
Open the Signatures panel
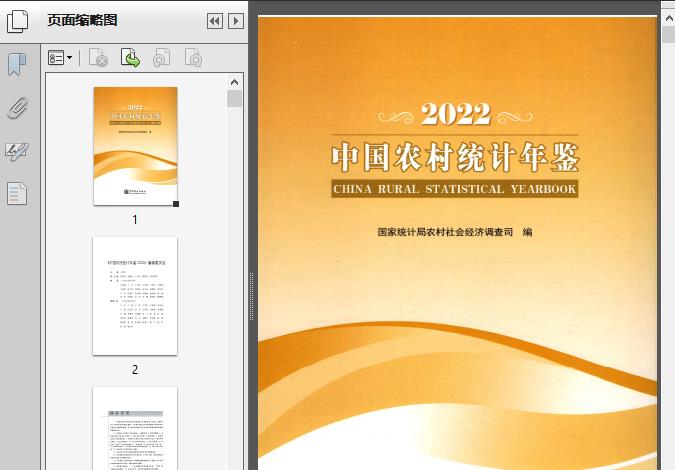click(17, 152)
